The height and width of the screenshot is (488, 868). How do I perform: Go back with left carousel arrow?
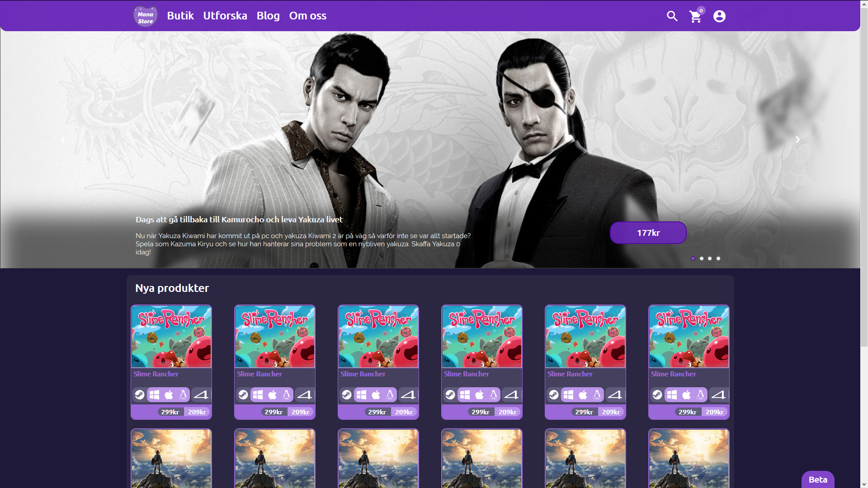pyautogui.click(x=63, y=140)
